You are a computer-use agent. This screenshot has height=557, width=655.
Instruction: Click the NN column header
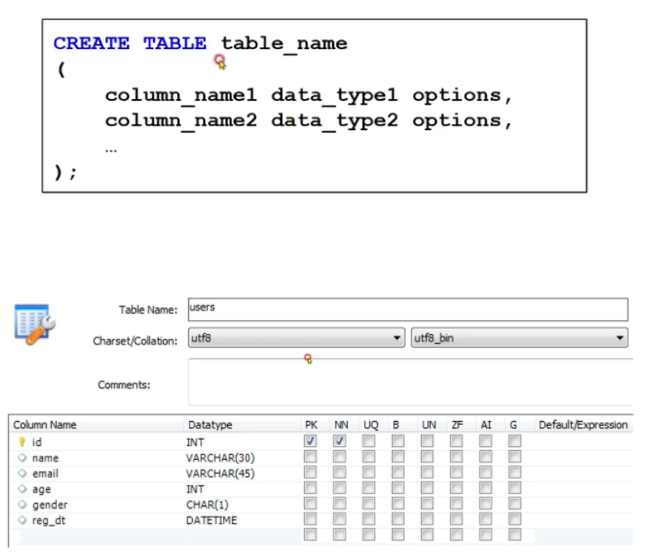341,425
